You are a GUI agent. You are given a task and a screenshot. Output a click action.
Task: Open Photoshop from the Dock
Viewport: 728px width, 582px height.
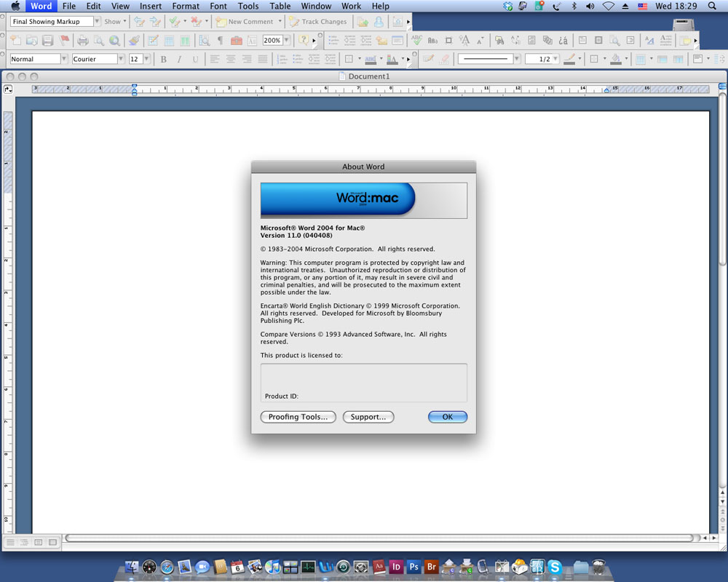(414, 567)
